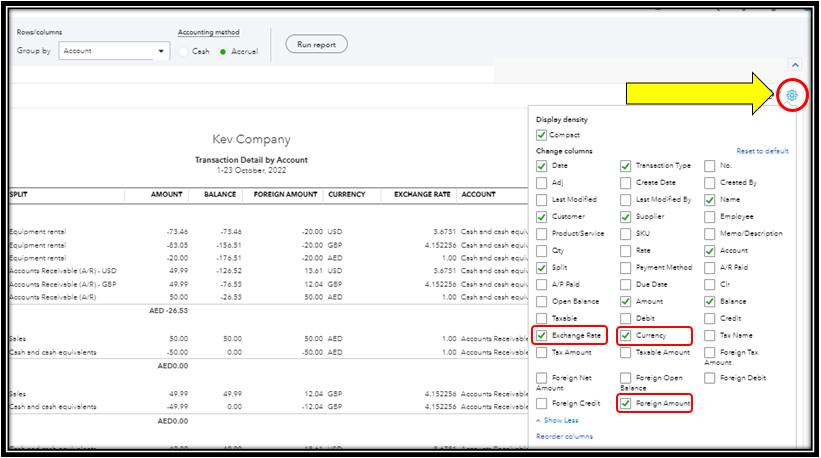Enable the Credit column checkbox

[709, 318]
